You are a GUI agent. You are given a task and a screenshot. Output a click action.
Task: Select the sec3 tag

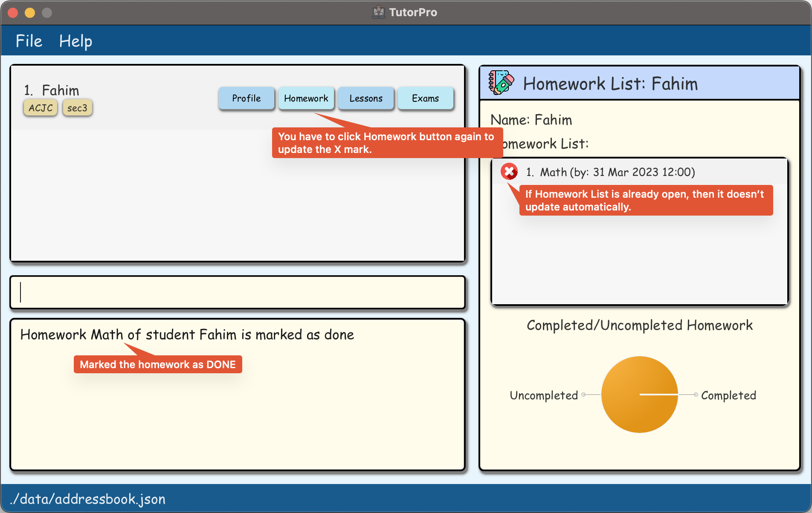click(77, 108)
